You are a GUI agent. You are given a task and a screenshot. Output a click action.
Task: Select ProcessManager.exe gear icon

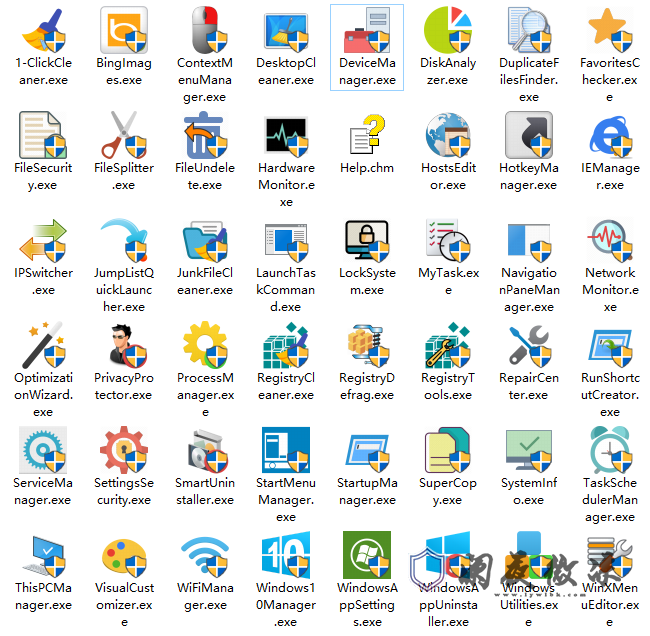click(x=205, y=345)
